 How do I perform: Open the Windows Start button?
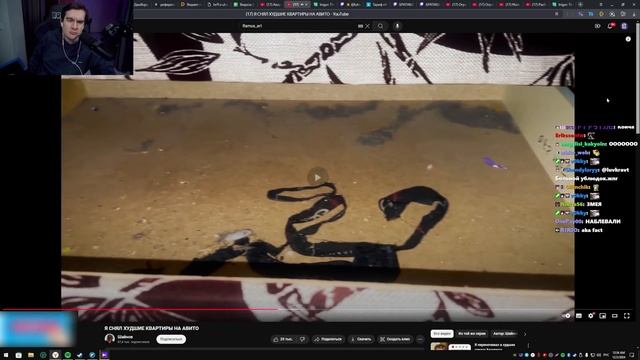(6, 355)
